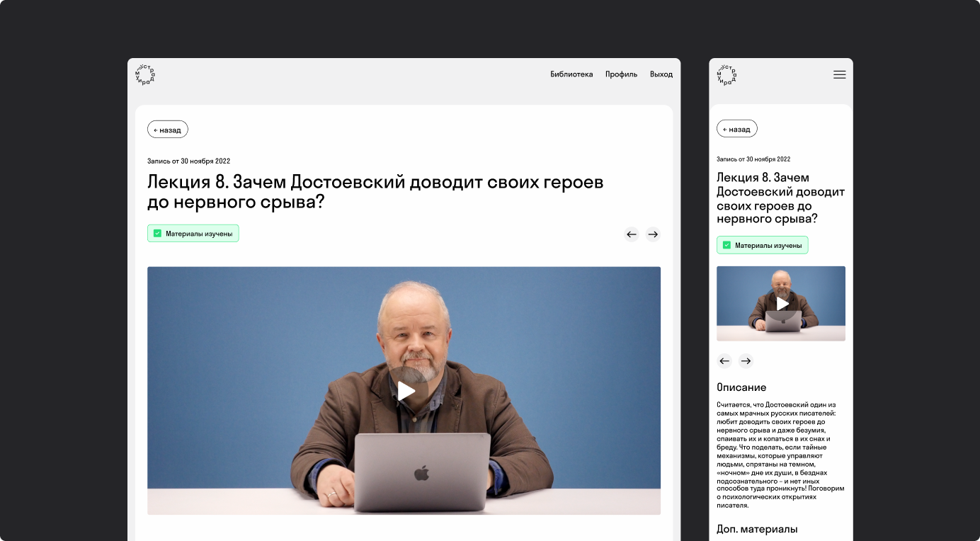Click the 'Доп. материалы' heading in mobile view
The height and width of the screenshot is (541, 980).
coord(757,529)
